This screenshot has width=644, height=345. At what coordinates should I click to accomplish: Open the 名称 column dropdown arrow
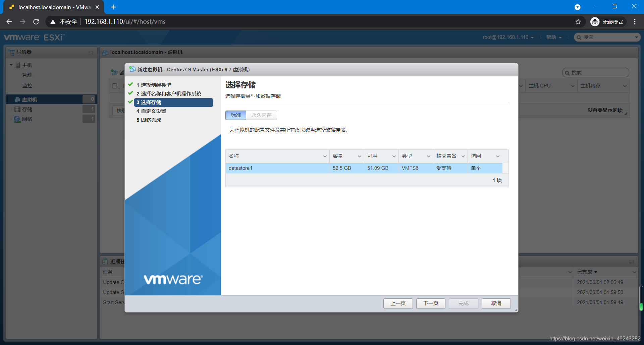[325, 156]
